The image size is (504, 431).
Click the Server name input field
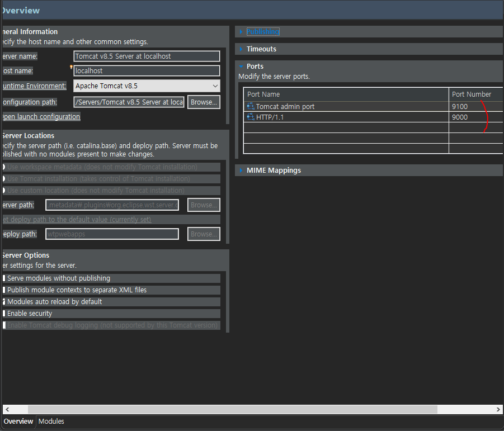pyautogui.click(x=147, y=56)
